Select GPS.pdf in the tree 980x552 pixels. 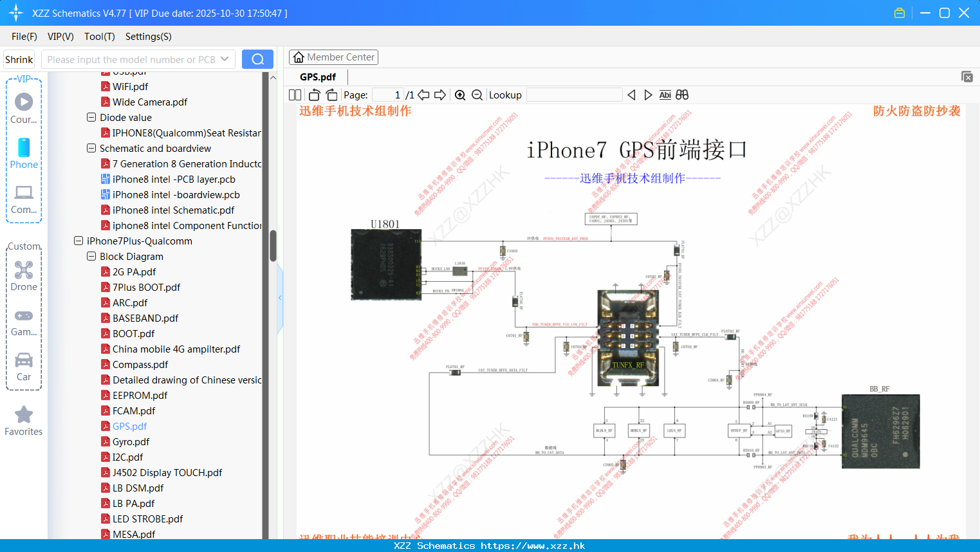pos(129,427)
